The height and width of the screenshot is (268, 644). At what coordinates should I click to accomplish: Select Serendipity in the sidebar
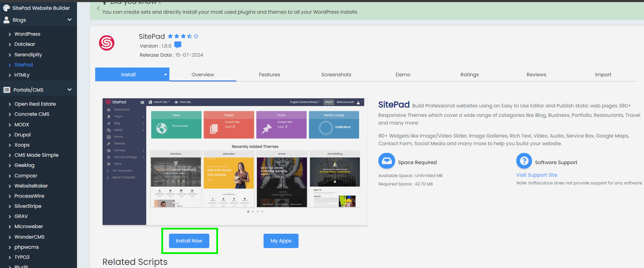click(x=28, y=55)
